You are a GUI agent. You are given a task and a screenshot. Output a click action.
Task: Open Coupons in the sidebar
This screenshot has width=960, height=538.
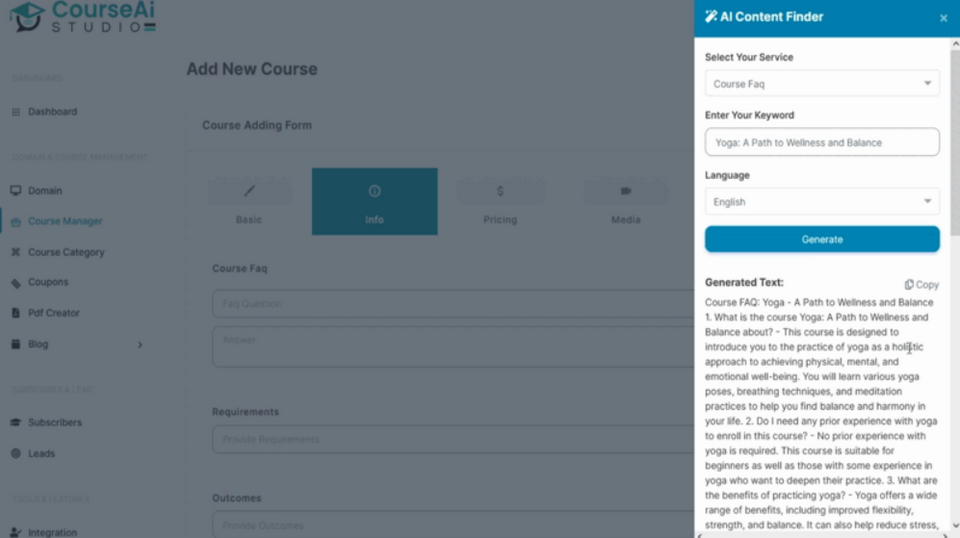coord(48,282)
